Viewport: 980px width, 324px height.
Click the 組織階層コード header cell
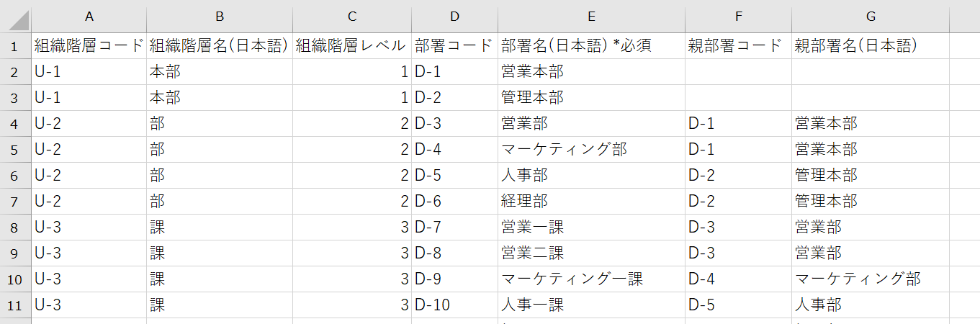(89, 46)
